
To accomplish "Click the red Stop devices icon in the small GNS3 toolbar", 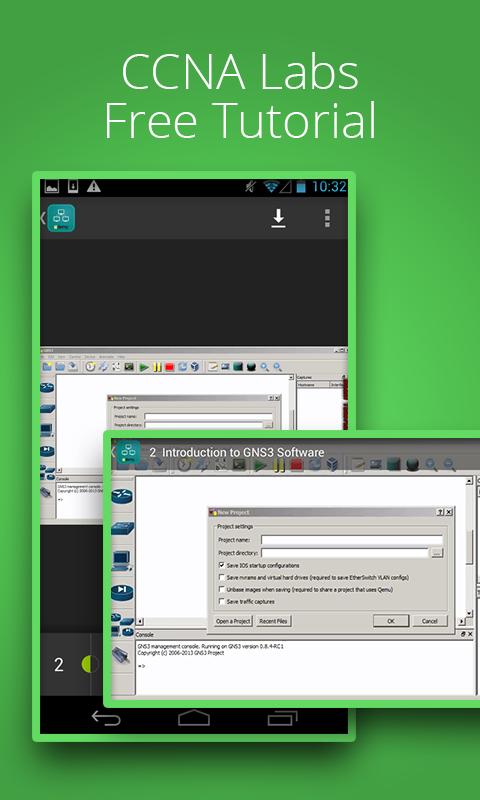I will 170,367.
